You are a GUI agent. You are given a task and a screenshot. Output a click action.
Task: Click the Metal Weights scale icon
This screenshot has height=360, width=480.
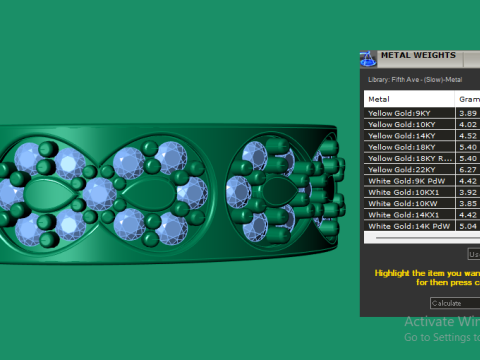(x=368, y=59)
